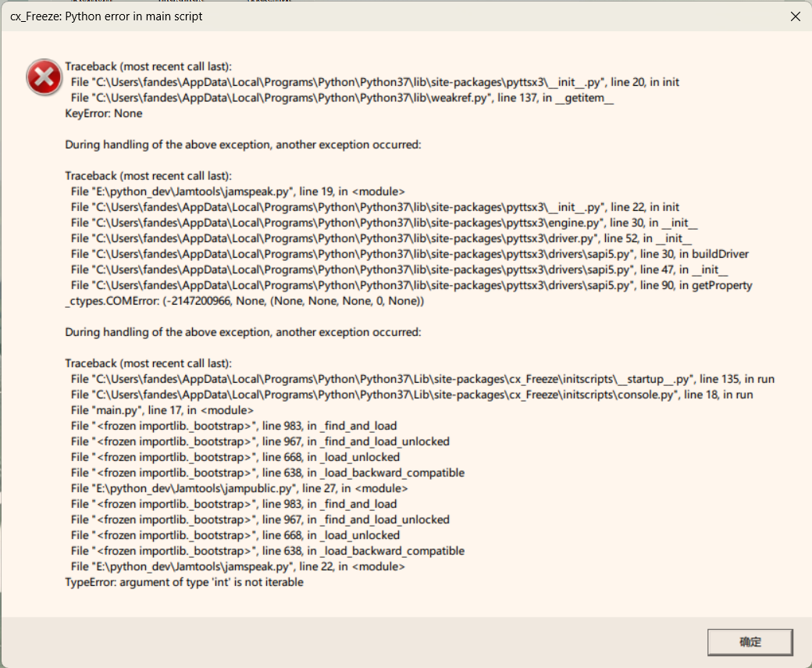812x668 pixels.
Task: Click the sapi5.py line 90 getProperty entry
Action: 411,285
